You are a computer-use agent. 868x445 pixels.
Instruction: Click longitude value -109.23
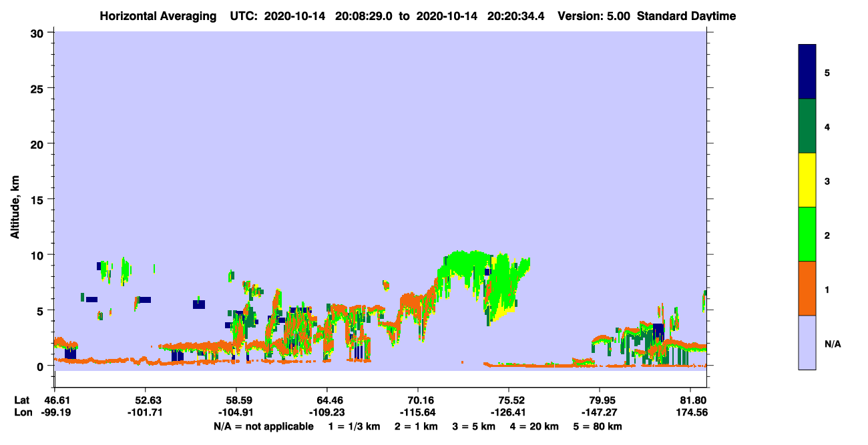click(327, 412)
